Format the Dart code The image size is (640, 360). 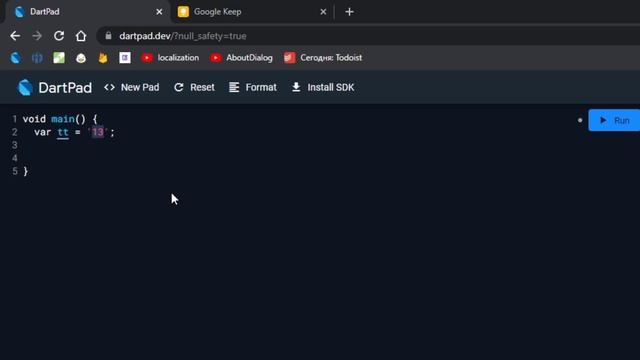coord(253,87)
